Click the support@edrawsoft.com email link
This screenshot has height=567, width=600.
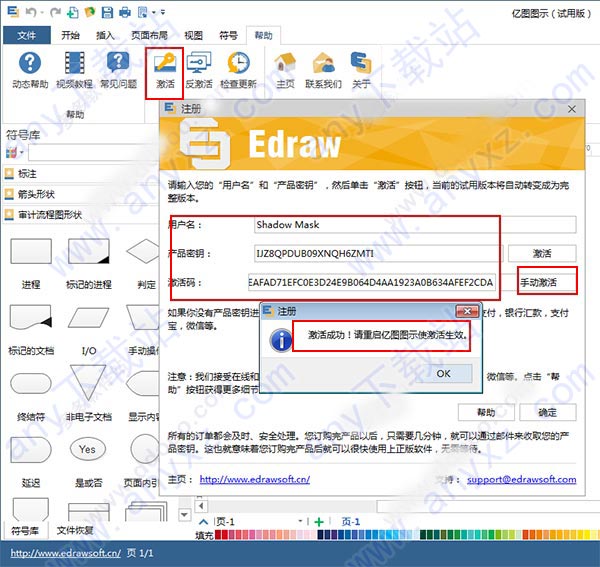pyautogui.click(x=522, y=479)
